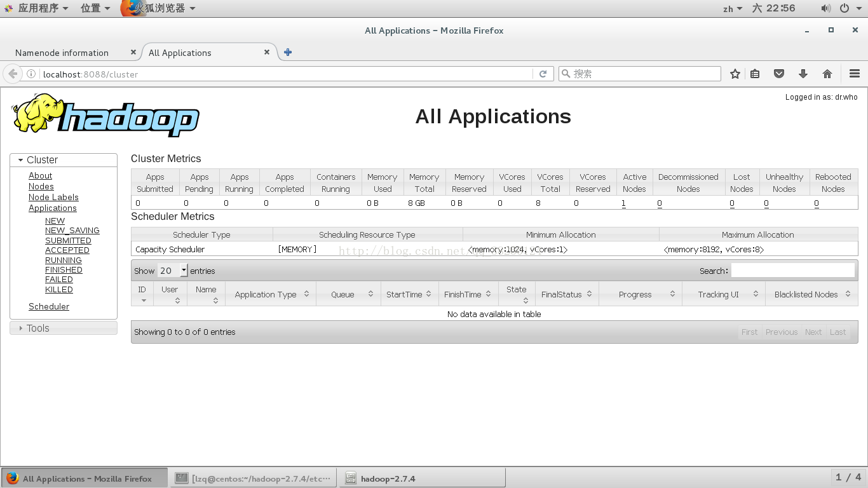Focus the table Search input field
Screen dimensions: 868x488
[793, 271]
